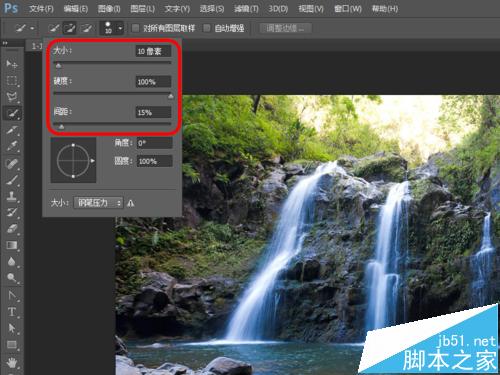Open the 文字(Y) menu
This screenshot has width=500, height=375.
tap(177, 9)
